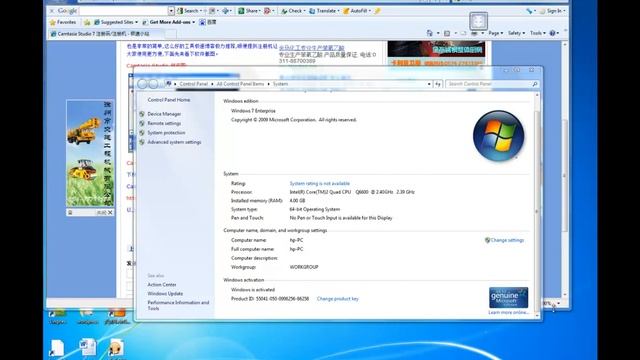Click Learn more online link

[508, 312]
